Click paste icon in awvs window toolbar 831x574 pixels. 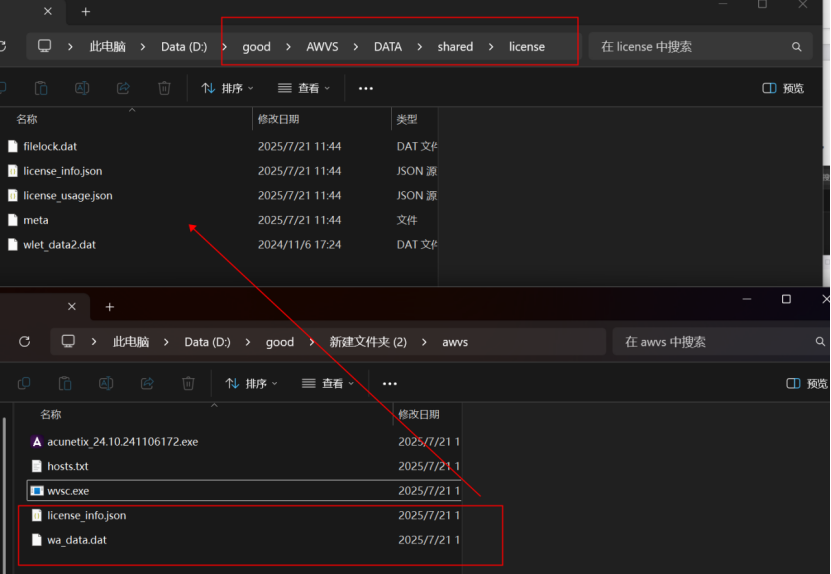coord(65,383)
